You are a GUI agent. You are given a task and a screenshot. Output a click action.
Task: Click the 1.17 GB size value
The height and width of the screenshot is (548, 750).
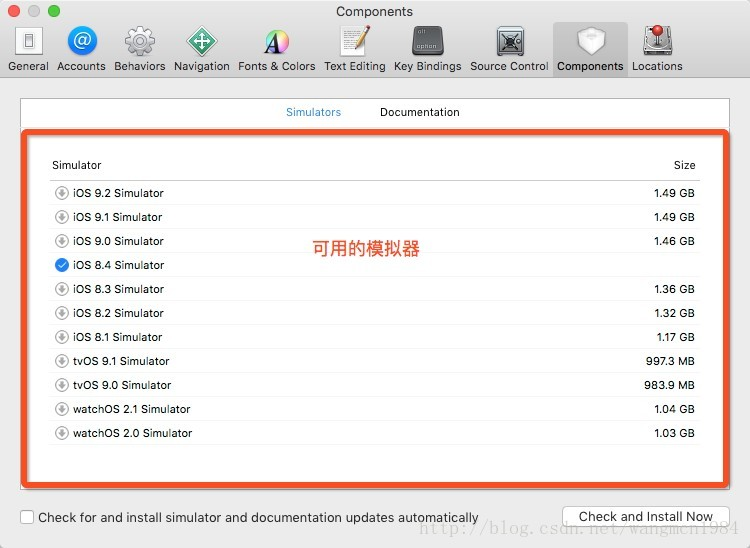675,337
